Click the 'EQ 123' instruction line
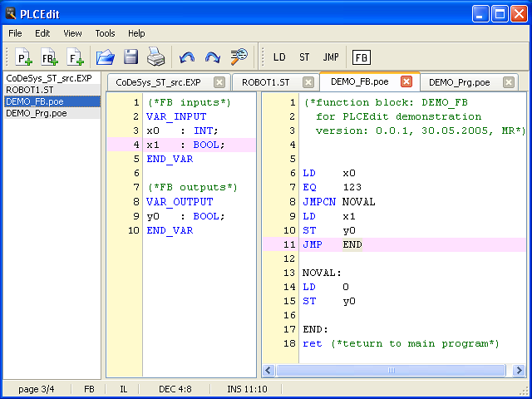The height and width of the screenshot is (399, 532). 332,187
